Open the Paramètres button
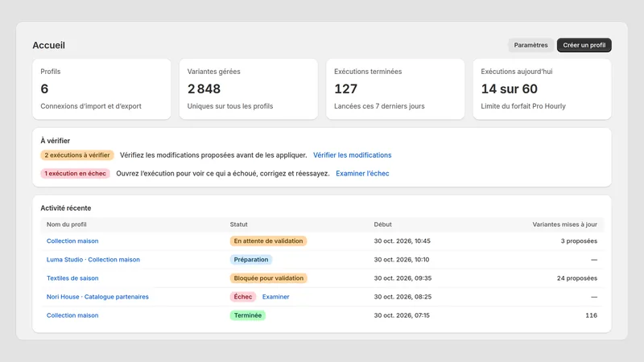644x362 pixels. pos(530,45)
